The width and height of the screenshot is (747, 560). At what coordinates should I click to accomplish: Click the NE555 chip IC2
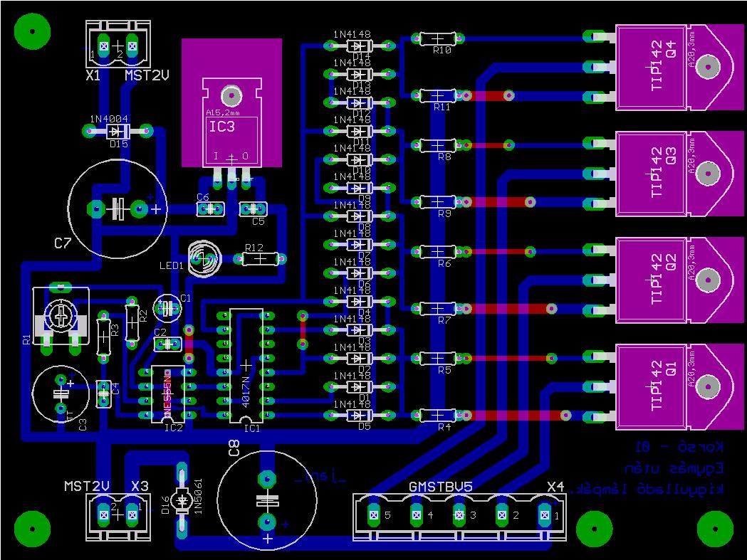(167, 393)
